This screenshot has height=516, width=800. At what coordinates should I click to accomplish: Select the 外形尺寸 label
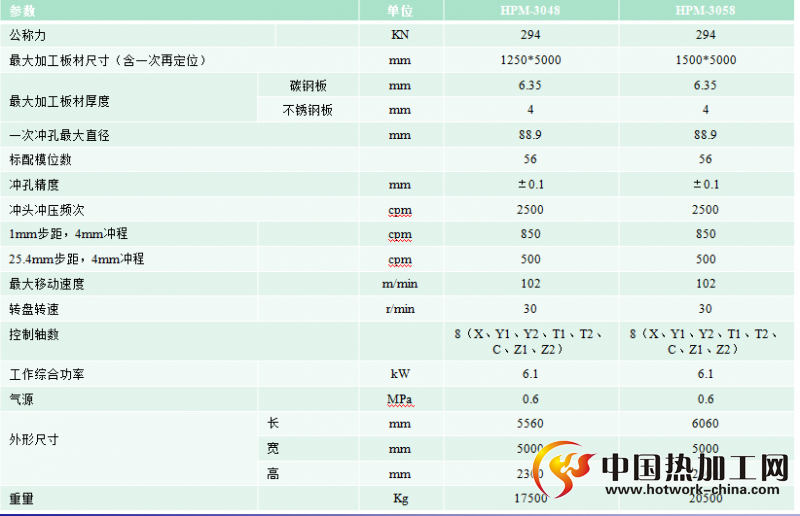[34, 439]
